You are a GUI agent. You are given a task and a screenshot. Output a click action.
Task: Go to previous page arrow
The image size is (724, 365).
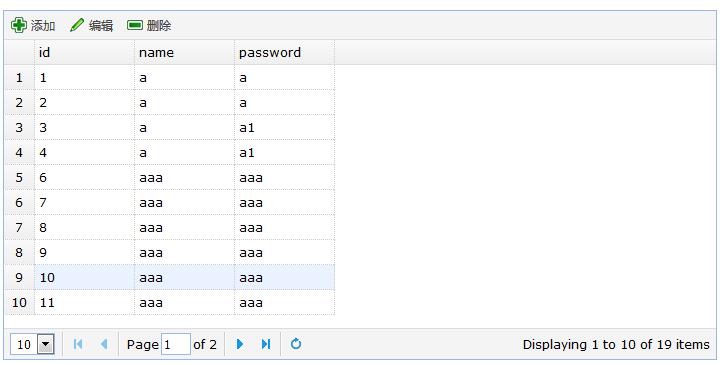(104, 344)
